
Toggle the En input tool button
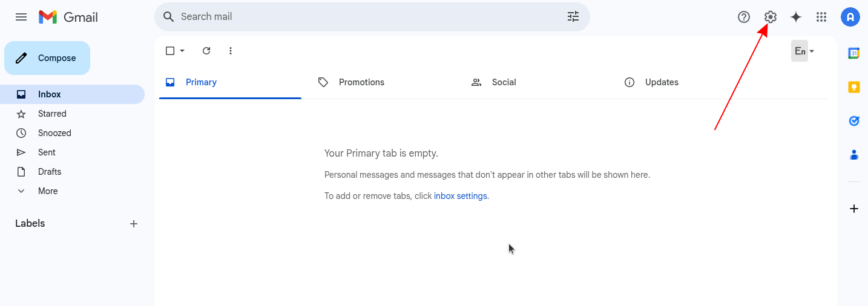point(800,51)
